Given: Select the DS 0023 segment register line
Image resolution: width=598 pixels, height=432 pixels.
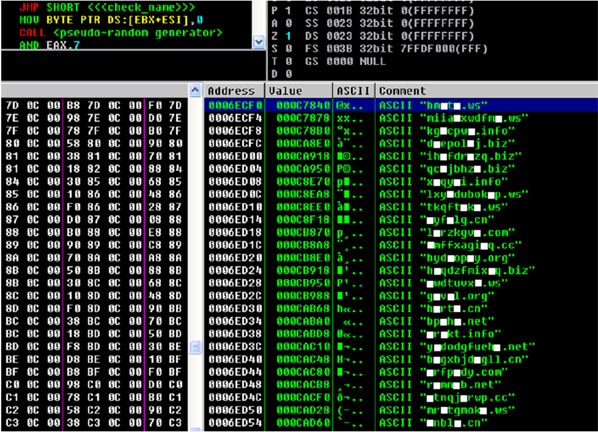Looking at the screenshot, I should tap(389, 36).
